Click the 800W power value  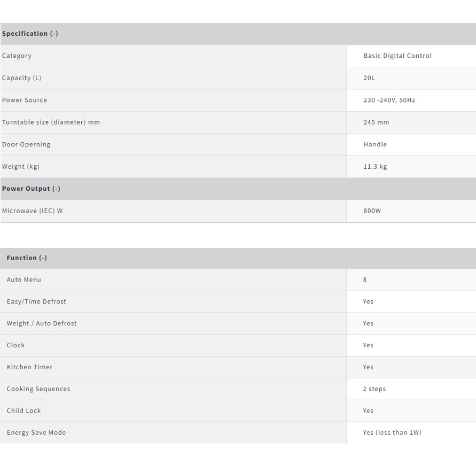coord(372,211)
